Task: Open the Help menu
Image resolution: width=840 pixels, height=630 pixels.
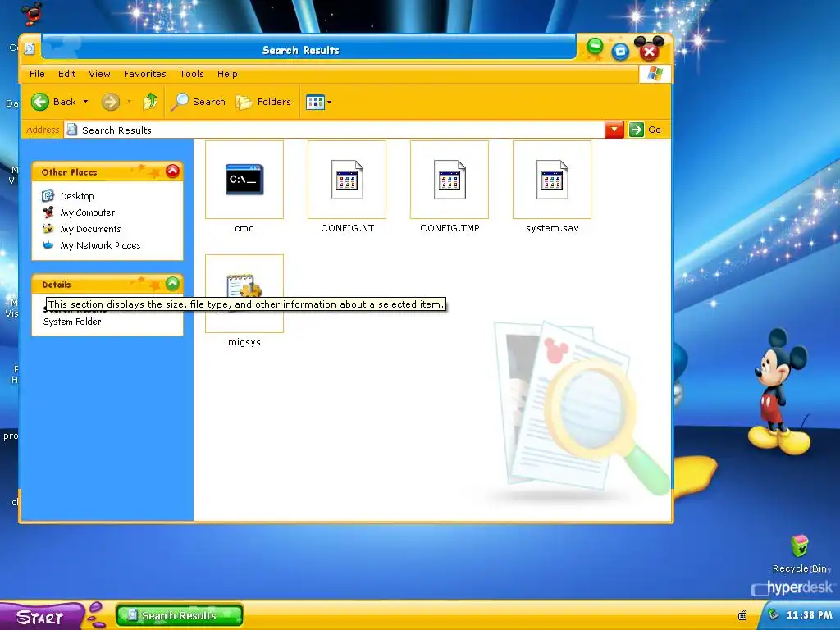Action: coord(227,74)
